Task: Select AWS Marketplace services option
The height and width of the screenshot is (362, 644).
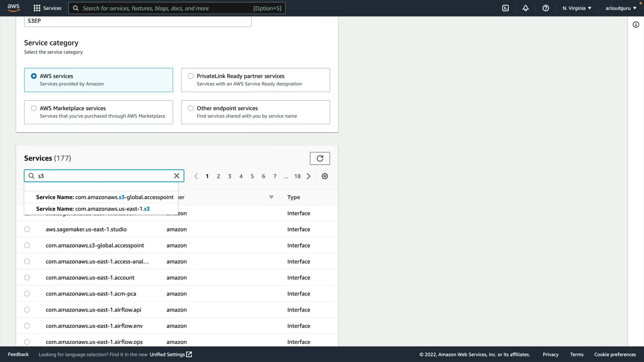Action: click(34, 108)
